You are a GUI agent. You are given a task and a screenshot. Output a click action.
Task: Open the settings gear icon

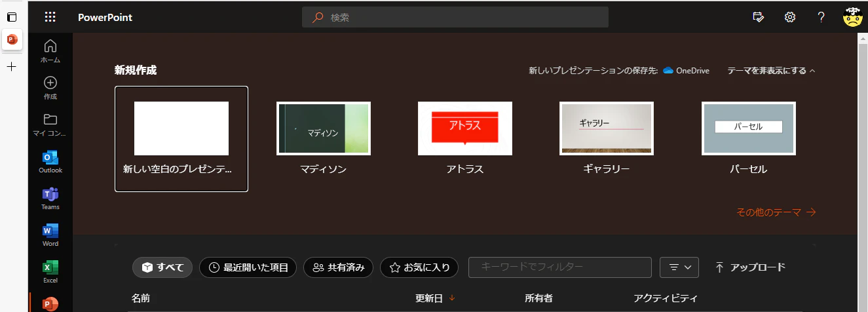pos(789,17)
